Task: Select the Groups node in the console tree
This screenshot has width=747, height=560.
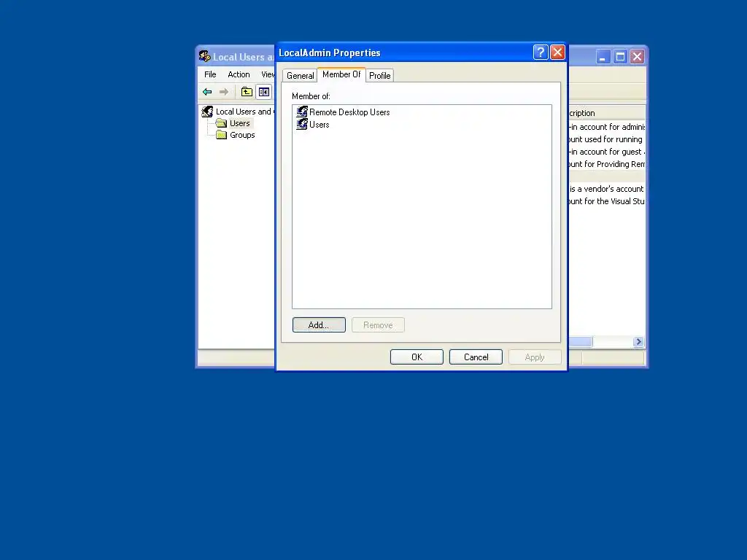Action: tap(242, 135)
